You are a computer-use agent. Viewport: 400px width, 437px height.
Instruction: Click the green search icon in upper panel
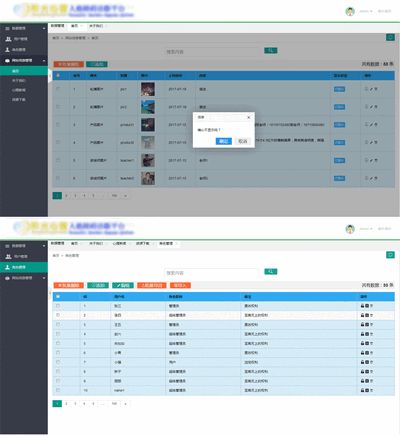pos(271,50)
